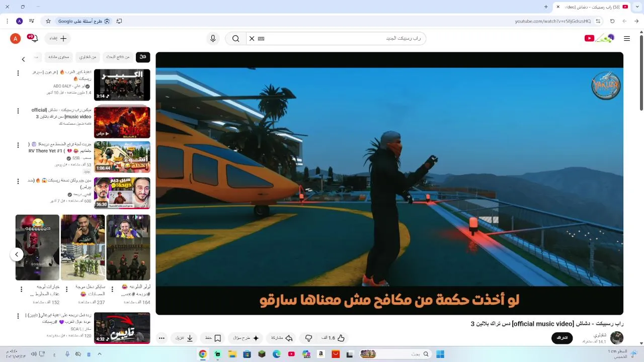Like the video with thumbs up
Viewport: 644px width, 362px height.
(334, 338)
